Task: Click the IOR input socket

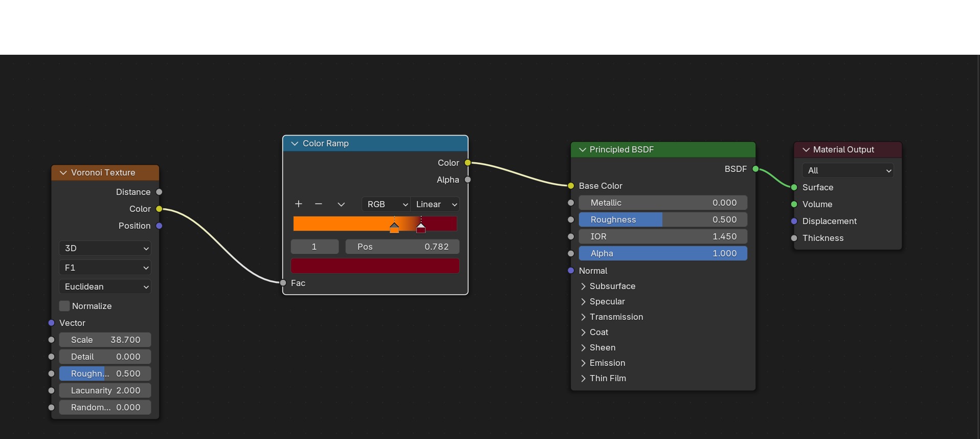Action: tap(571, 236)
